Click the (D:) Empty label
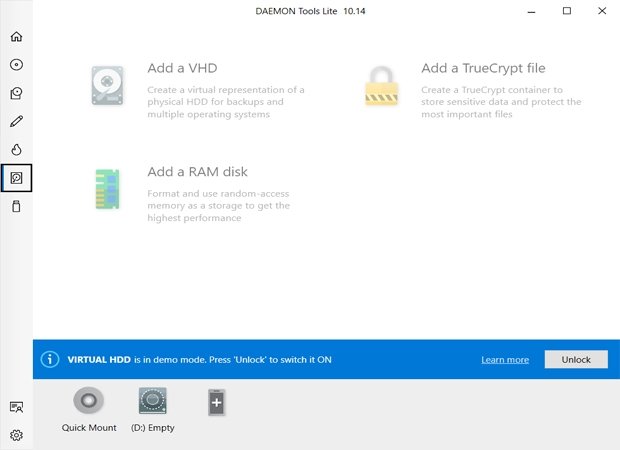The image size is (620, 450). click(x=153, y=427)
